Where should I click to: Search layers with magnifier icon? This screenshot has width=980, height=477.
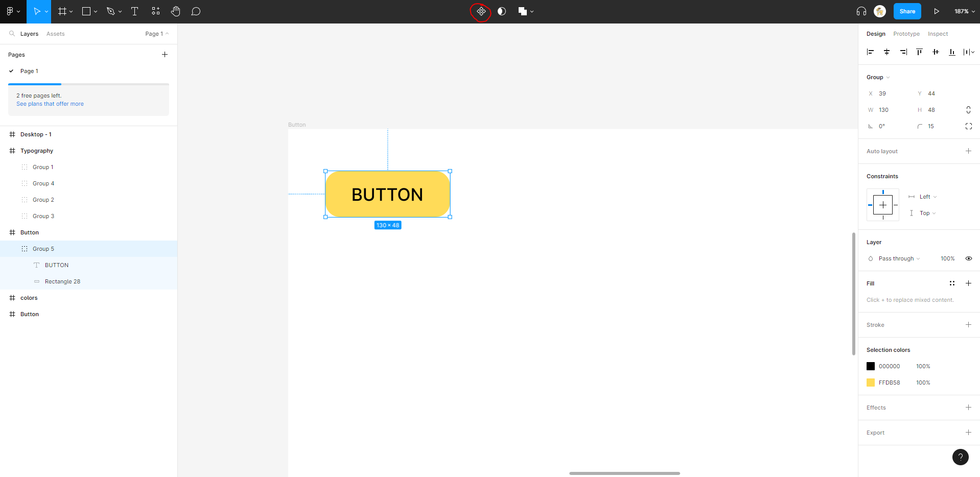pos(12,34)
